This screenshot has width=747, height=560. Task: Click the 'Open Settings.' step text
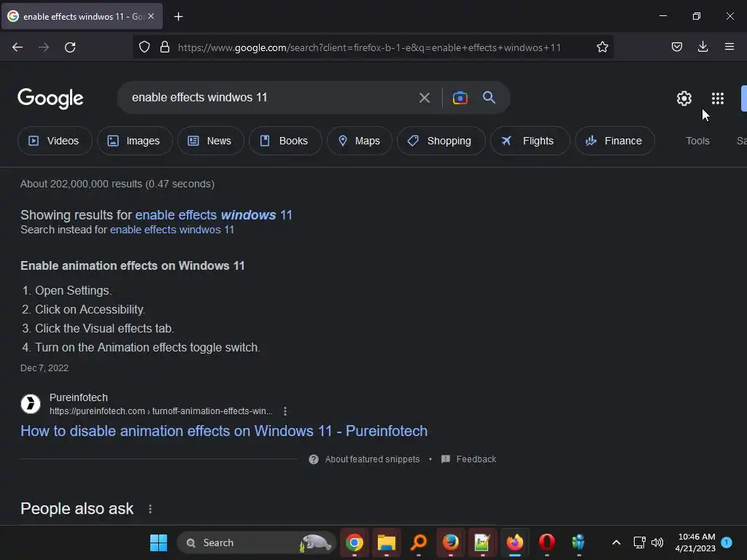(74, 290)
